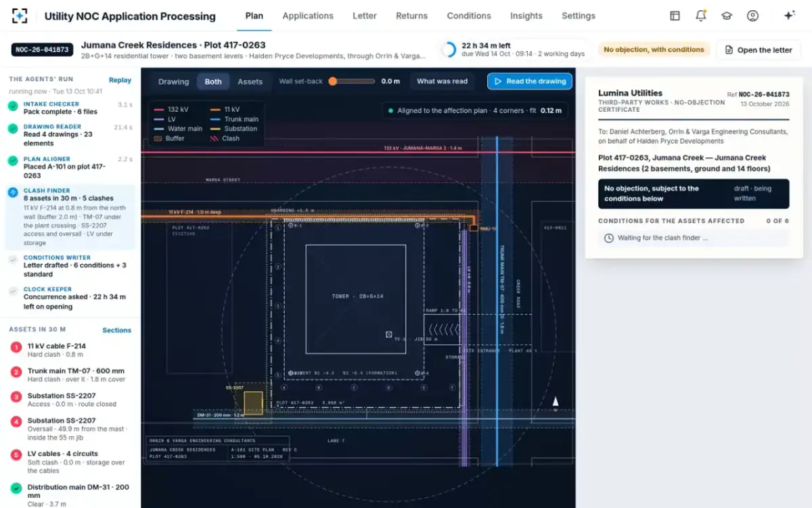This screenshot has height=508, width=812.
Task: Click the Tower 2B+G+14 footprint on plan
Action: click(355, 299)
